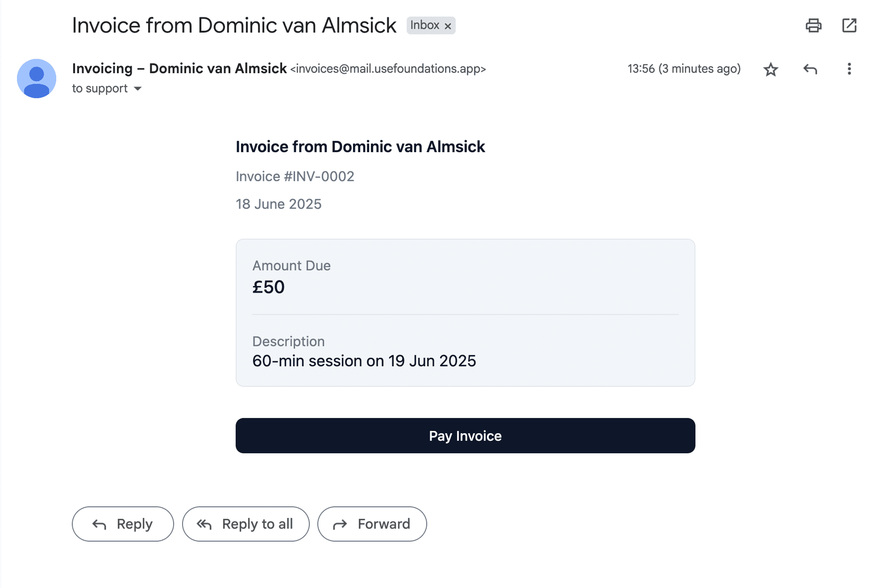Click the email subject heading
The width and height of the screenshot is (882, 588).
(234, 25)
